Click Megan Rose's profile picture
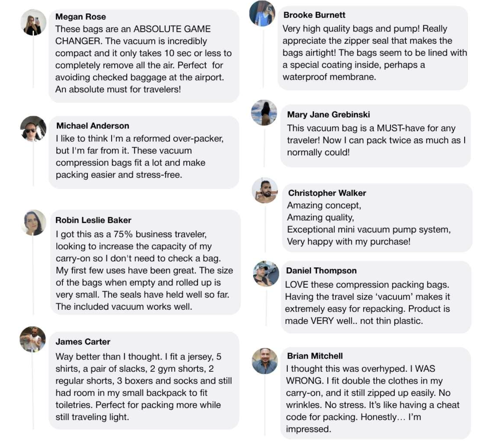This screenshot has height=448, width=498. tap(33, 22)
